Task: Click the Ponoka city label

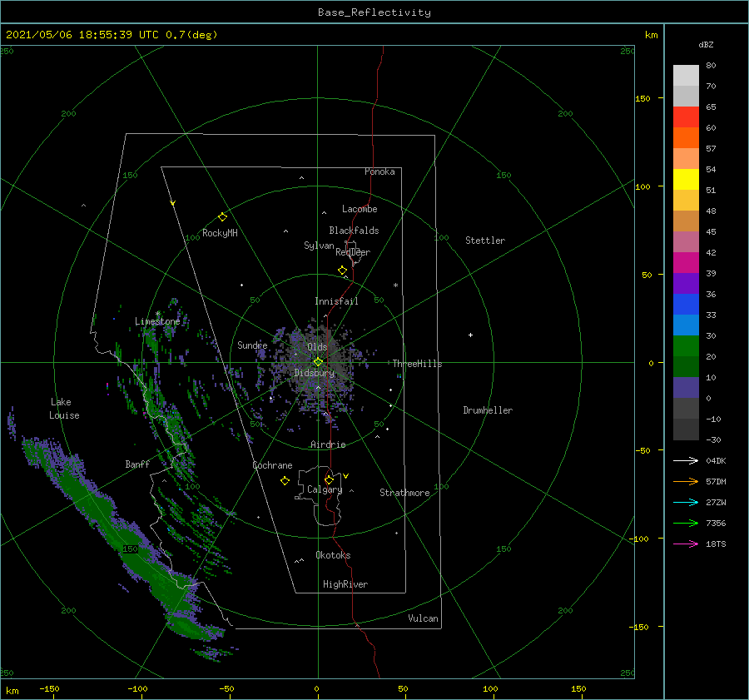Action: (x=379, y=171)
